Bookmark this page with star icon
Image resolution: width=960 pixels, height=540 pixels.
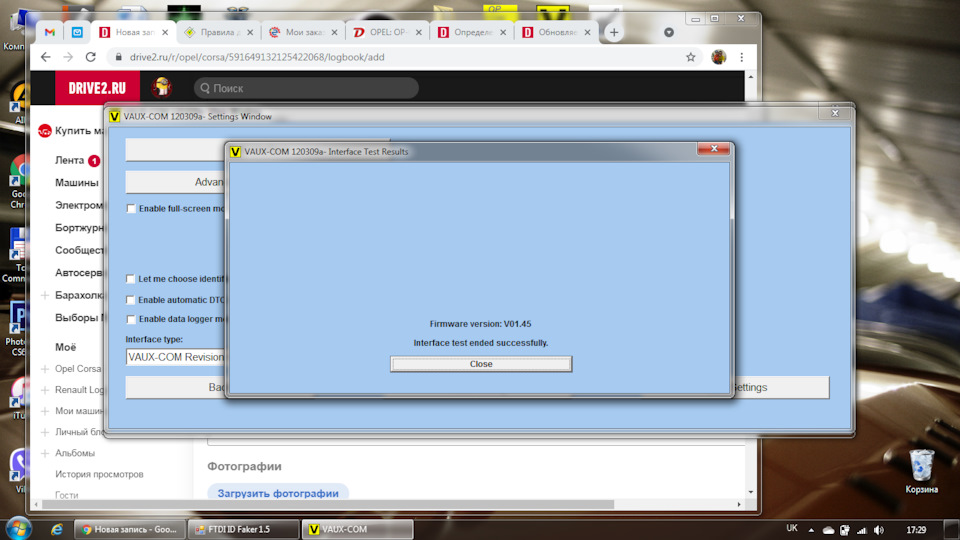pos(691,57)
